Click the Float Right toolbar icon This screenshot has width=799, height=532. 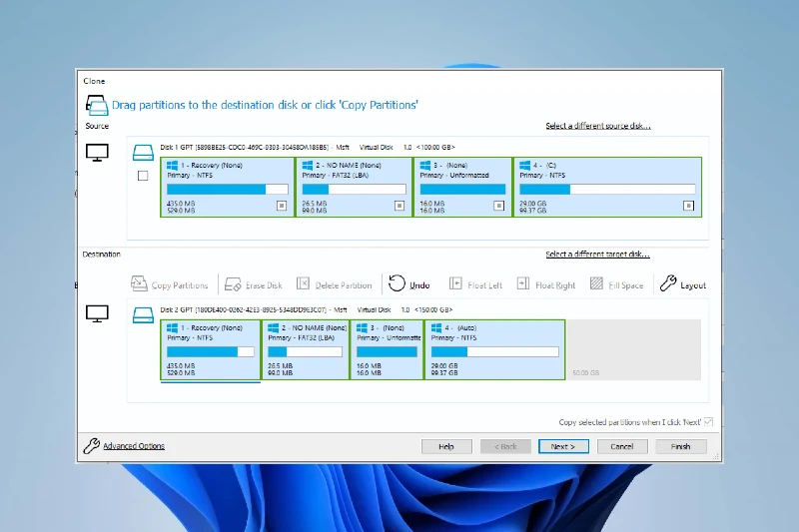[523, 284]
